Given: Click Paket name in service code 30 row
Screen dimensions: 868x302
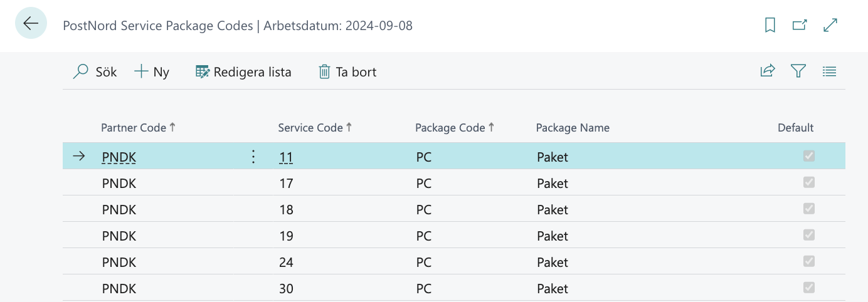Looking at the screenshot, I should (x=553, y=289).
